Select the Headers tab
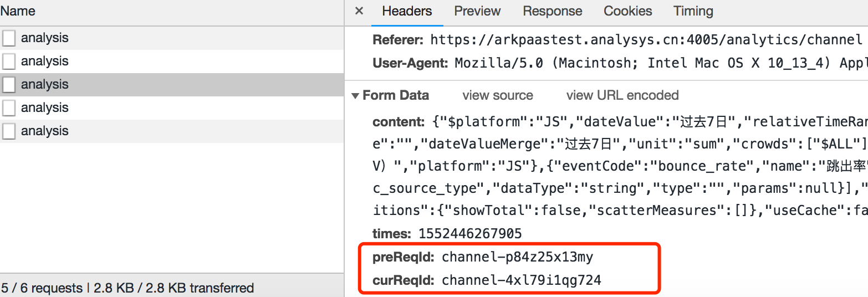This screenshot has width=868, height=297. click(x=407, y=11)
